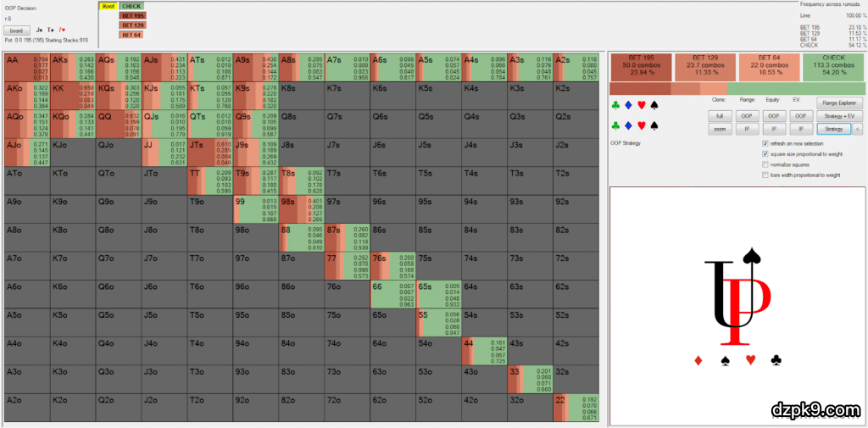Pick the red heart suit in the bottom row
Image resolution: width=868 pixels, height=428 pixels.
641,125
